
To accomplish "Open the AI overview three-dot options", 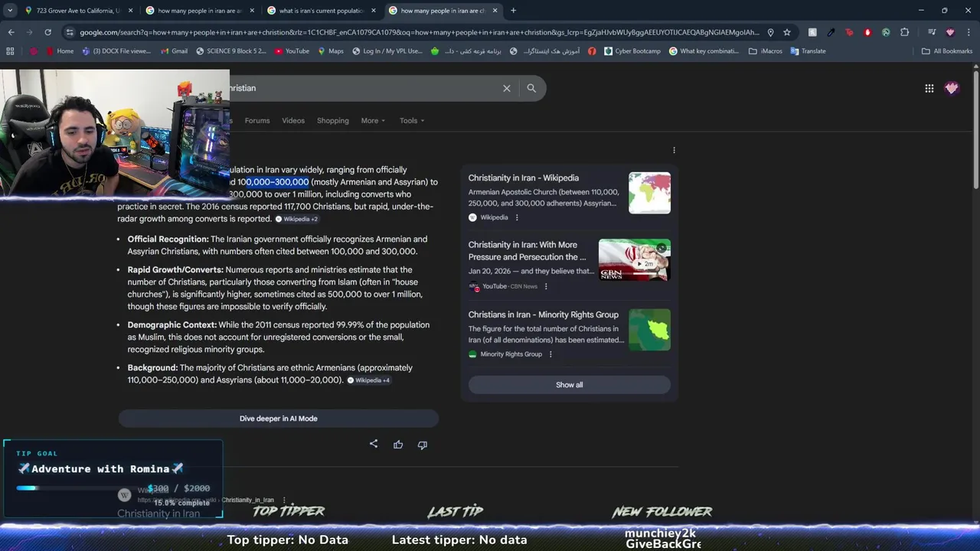I will click(x=674, y=150).
